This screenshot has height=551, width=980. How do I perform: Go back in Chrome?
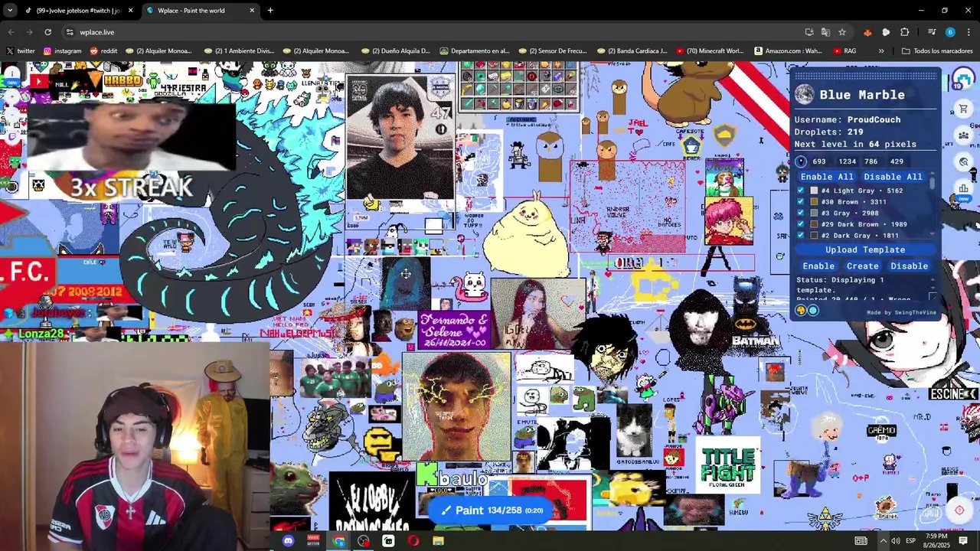11,32
